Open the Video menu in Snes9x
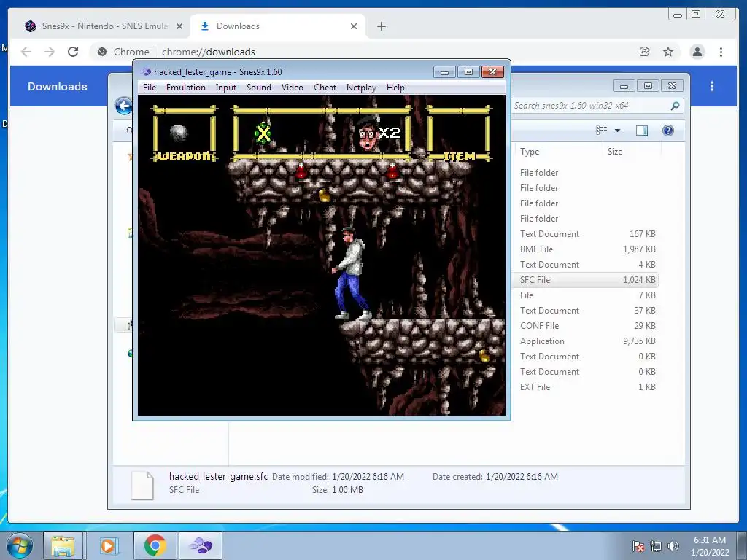Screen dimensions: 747x560 [292, 87]
